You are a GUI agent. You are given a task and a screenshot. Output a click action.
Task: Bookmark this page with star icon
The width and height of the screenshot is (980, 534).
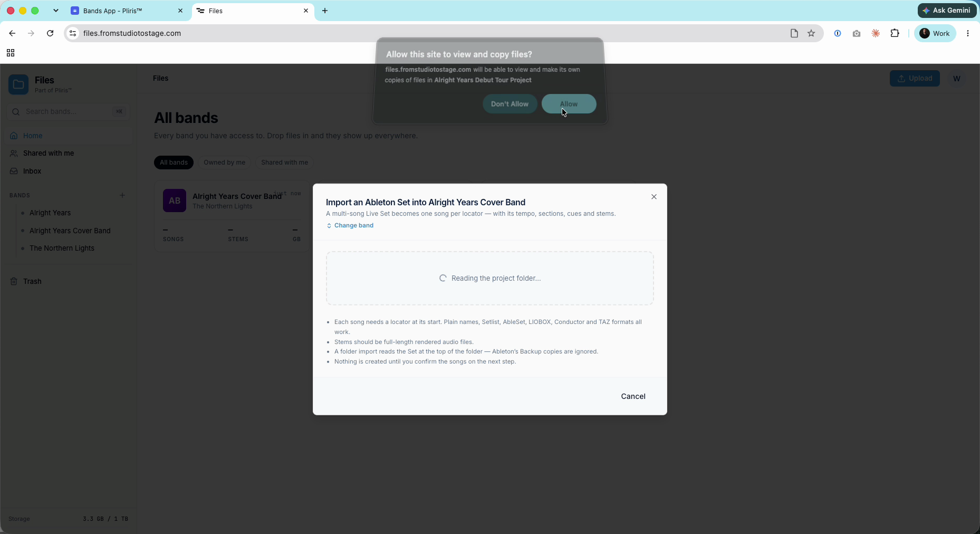click(811, 33)
